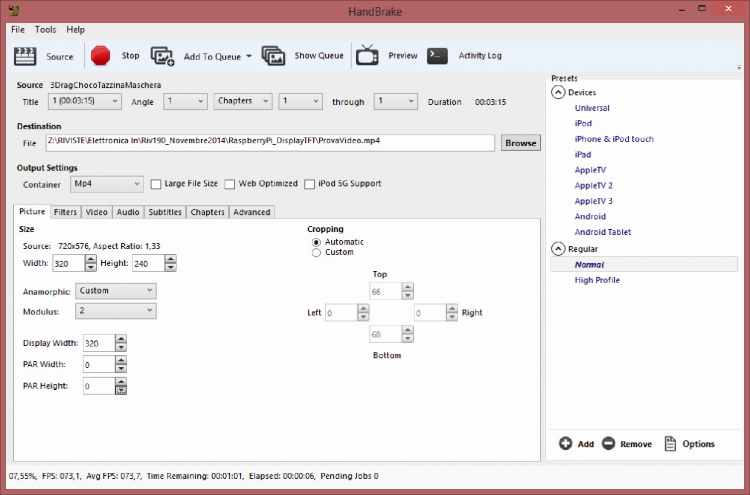
Task: Switch to the Video tab
Action: click(97, 212)
